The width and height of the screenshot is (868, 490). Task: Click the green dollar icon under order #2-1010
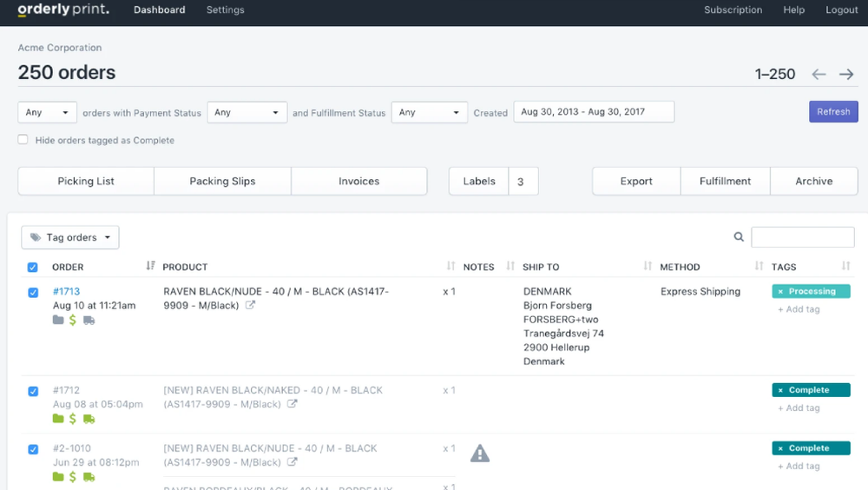(73, 477)
